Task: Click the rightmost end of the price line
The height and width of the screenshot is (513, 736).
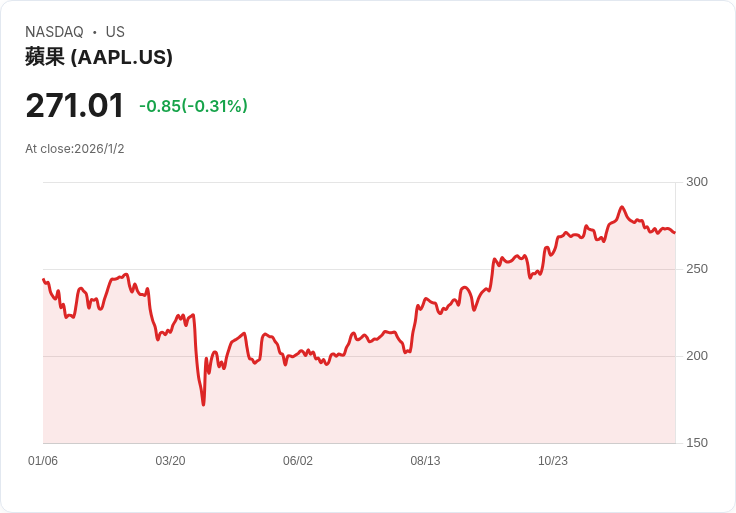Action: pos(675,233)
